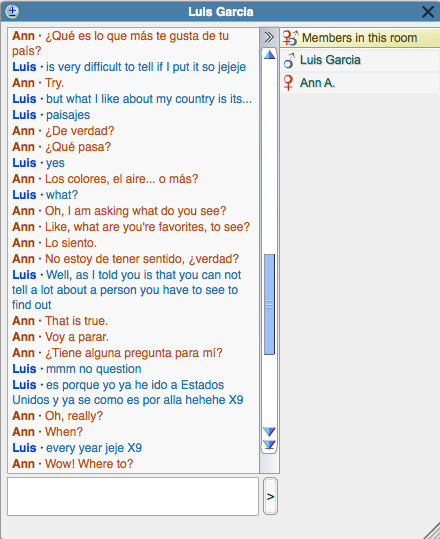
Task: Click the window resize grip corner
Action: tap(432, 531)
